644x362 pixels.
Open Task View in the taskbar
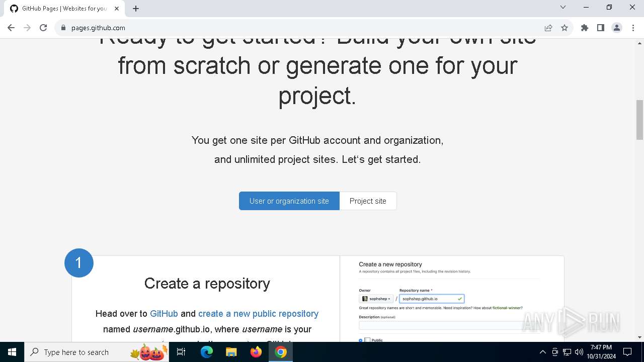point(182,352)
